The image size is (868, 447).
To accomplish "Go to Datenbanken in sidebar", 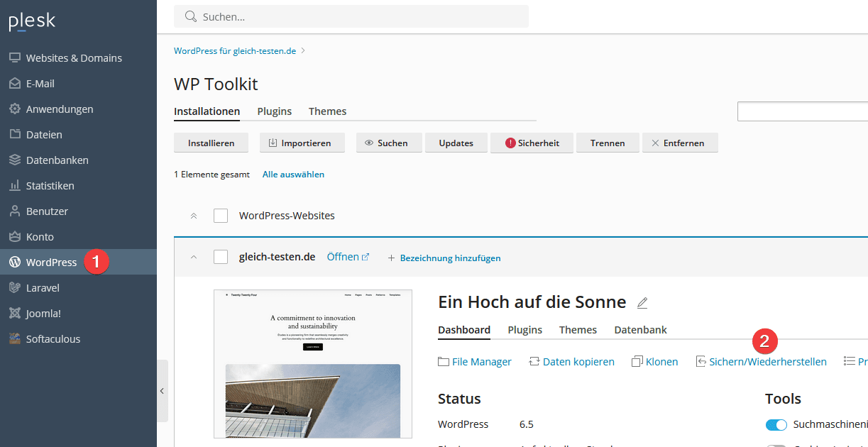I will click(57, 160).
